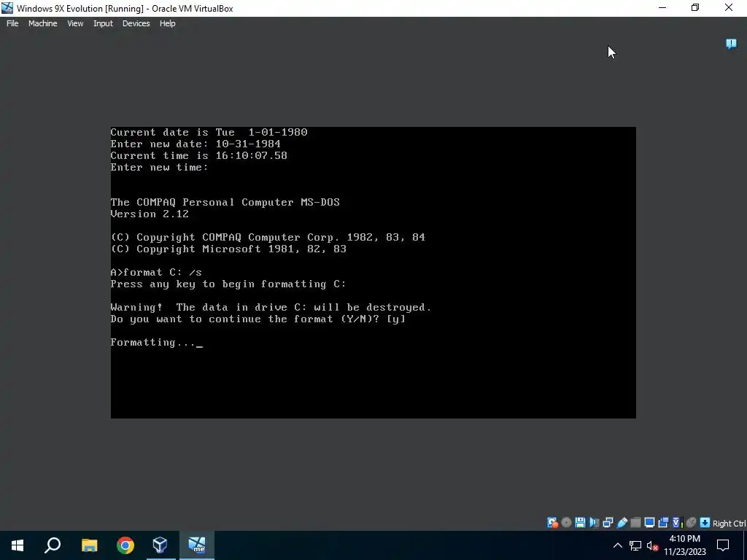
Task: Click the keyboard capture down-arrow icon
Action: (x=705, y=523)
